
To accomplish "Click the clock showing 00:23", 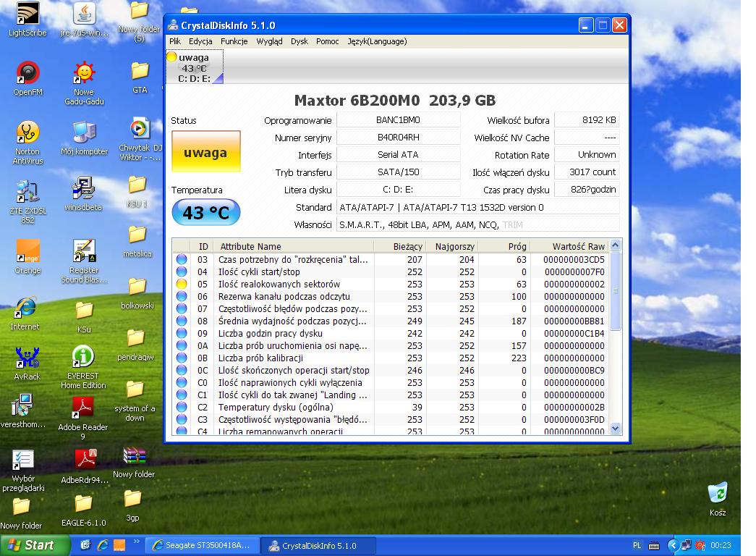I will [x=721, y=545].
